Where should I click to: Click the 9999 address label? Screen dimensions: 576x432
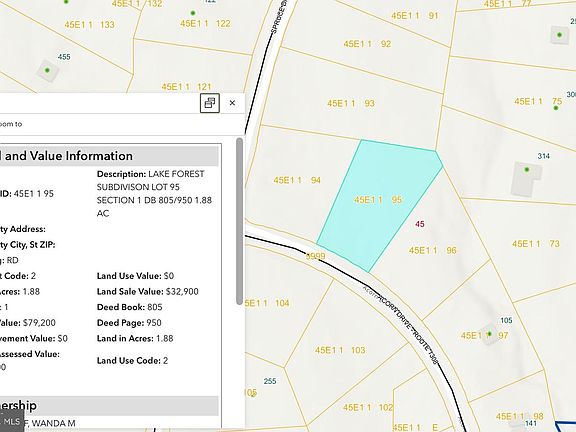(316, 256)
